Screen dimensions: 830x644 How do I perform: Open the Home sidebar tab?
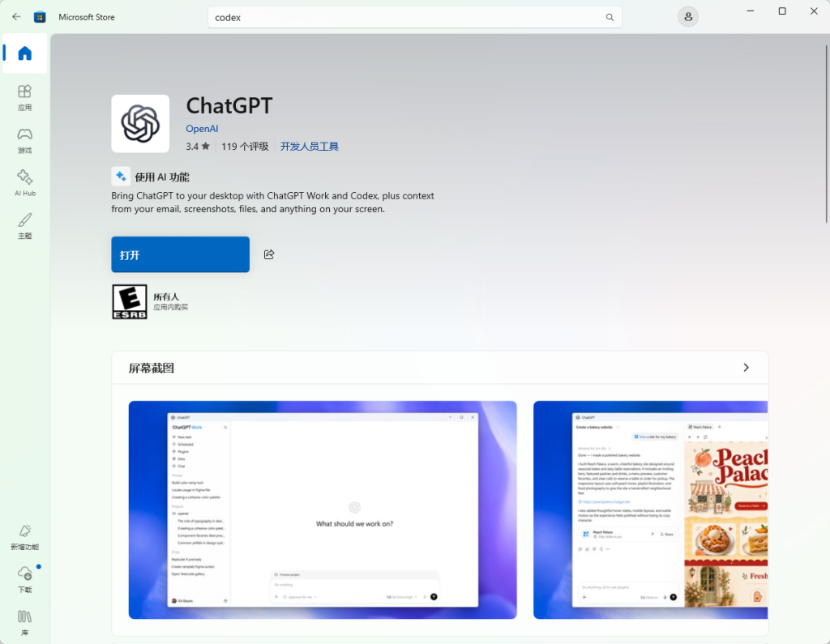(x=25, y=53)
